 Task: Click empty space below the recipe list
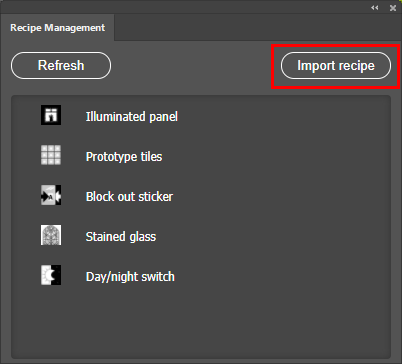201,322
